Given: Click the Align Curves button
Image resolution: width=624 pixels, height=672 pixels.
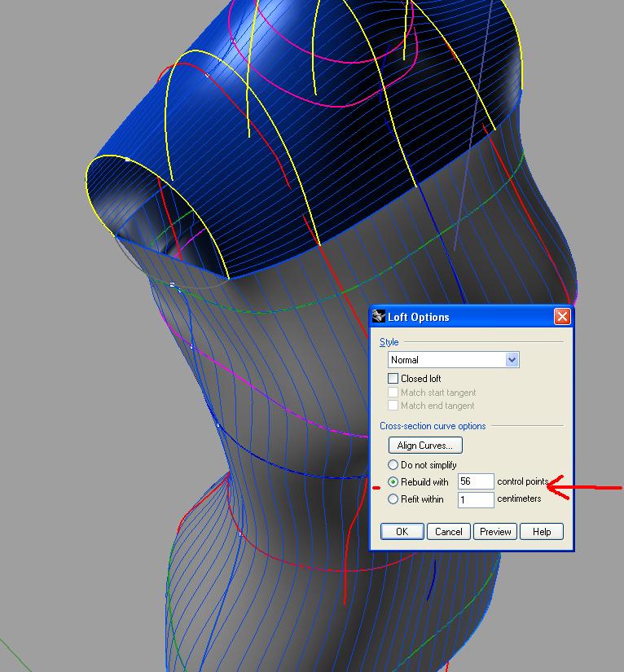Looking at the screenshot, I should [425, 446].
